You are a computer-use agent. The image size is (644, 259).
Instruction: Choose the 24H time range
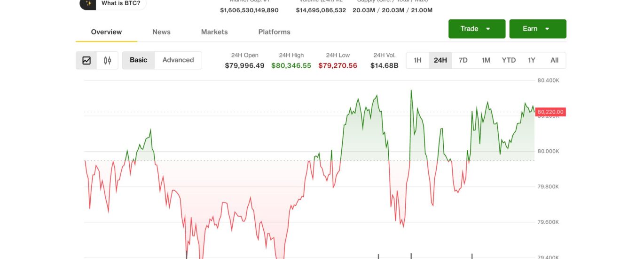pyautogui.click(x=440, y=60)
